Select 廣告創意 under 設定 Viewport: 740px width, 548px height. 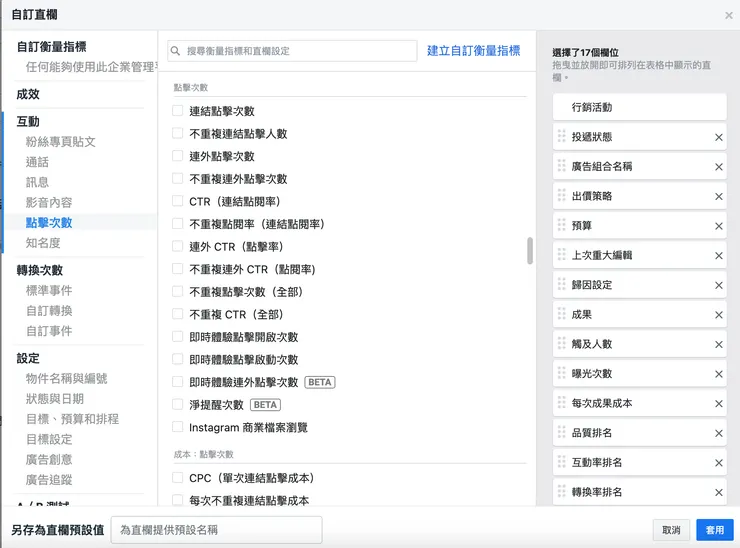pos(49,459)
